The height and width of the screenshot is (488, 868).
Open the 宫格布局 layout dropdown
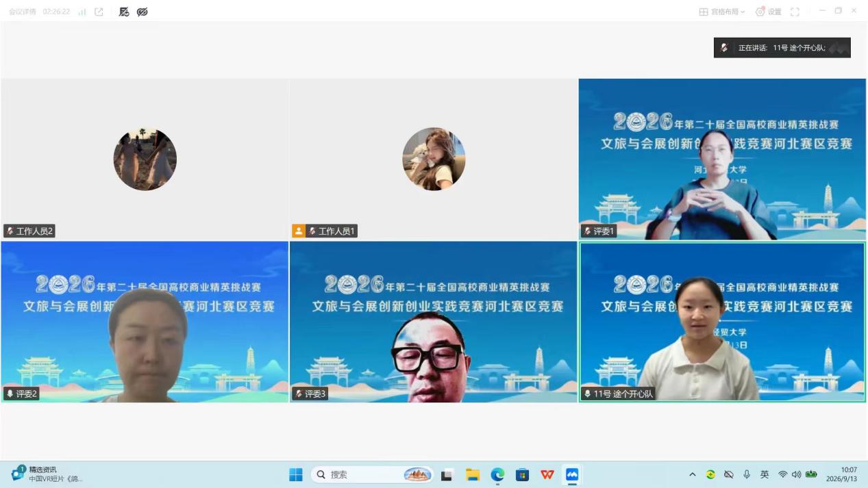point(722,12)
